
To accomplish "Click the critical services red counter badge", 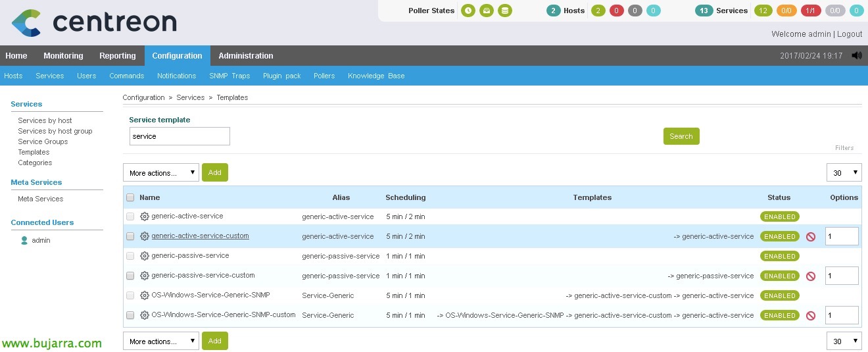I will tap(811, 11).
